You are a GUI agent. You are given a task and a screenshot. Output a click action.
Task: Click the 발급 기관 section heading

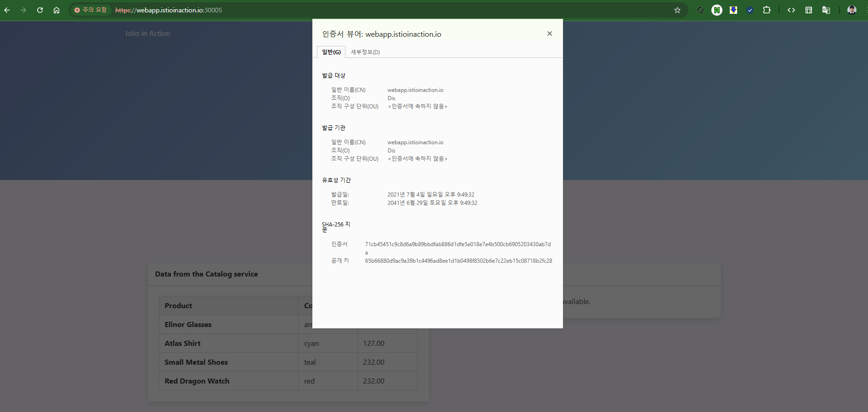point(333,128)
